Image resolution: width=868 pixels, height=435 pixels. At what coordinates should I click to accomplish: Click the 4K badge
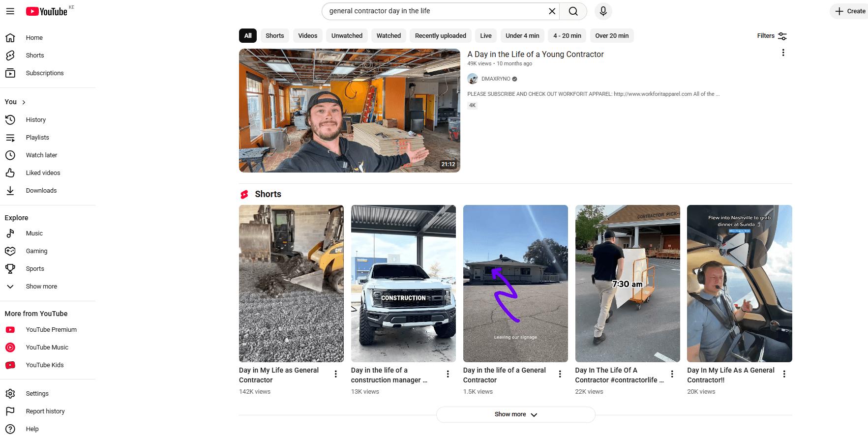(x=472, y=106)
